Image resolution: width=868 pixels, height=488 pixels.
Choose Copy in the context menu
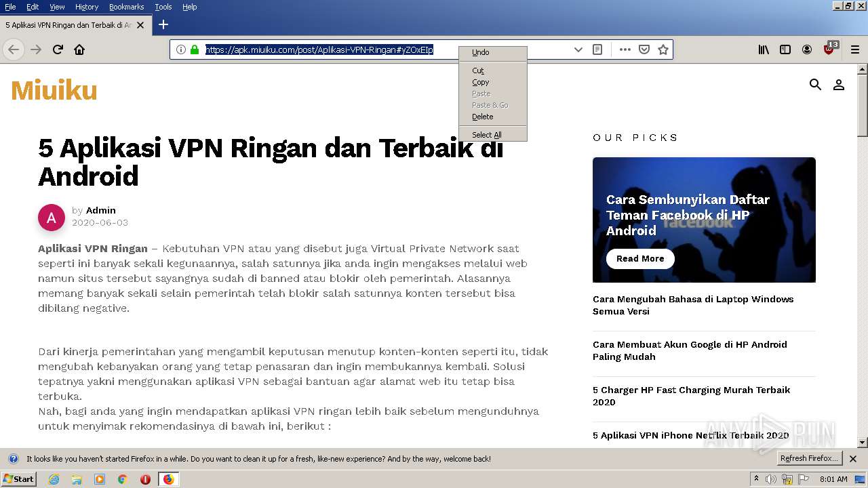point(493,82)
